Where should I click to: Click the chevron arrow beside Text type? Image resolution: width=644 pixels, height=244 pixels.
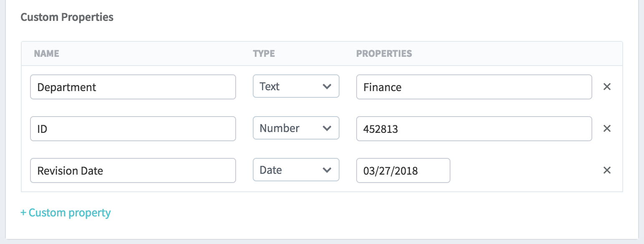[327, 87]
